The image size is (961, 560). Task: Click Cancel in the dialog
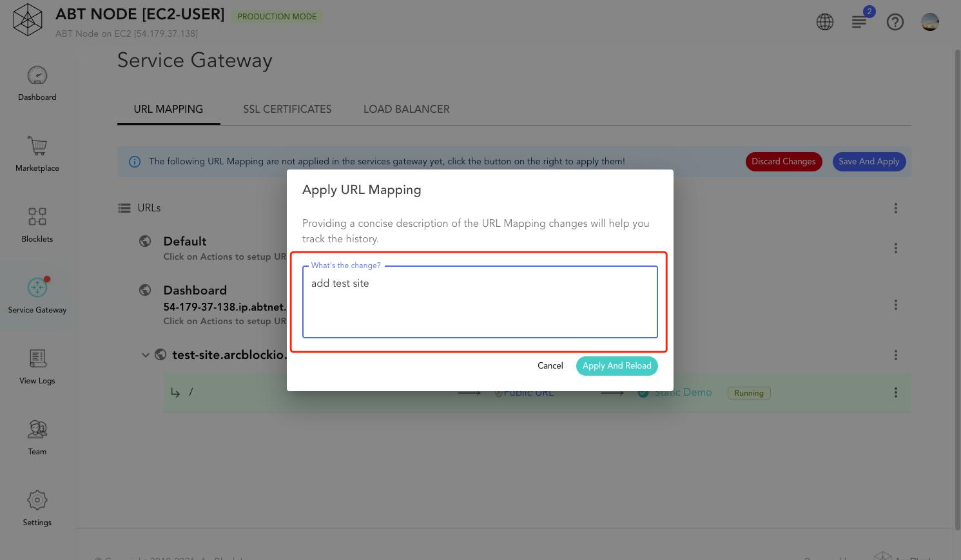click(x=550, y=365)
